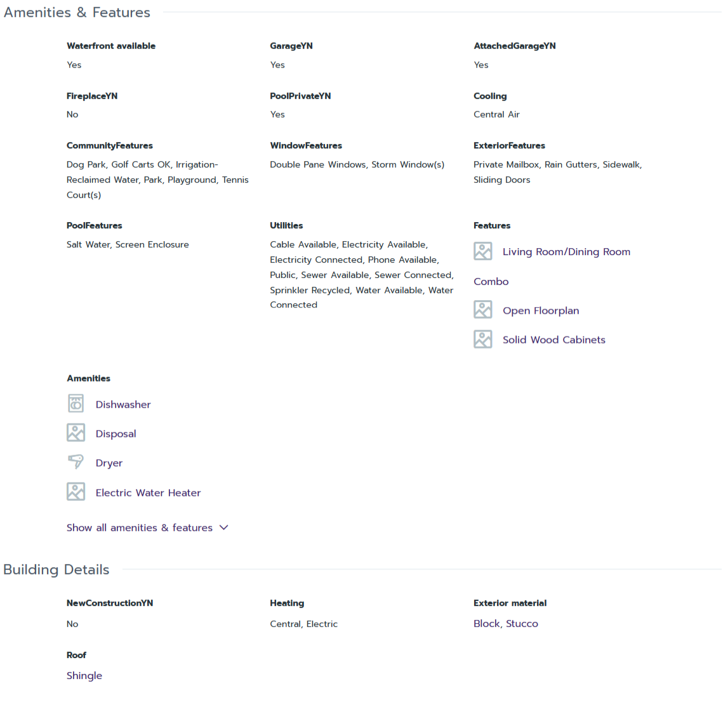Viewport: 728px width, 712px height.
Task: Click the Amenities & Features section heading
Action: click(x=77, y=13)
